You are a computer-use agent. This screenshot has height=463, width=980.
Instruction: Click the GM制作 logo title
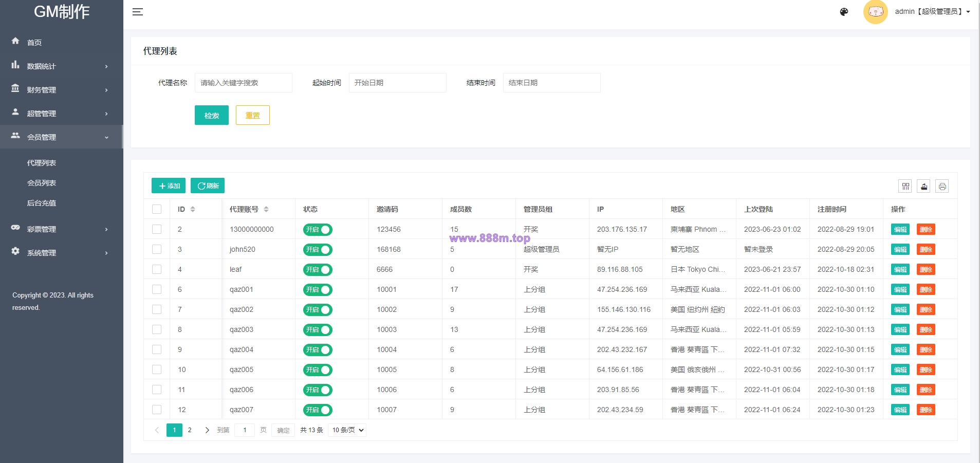[x=62, y=11]
